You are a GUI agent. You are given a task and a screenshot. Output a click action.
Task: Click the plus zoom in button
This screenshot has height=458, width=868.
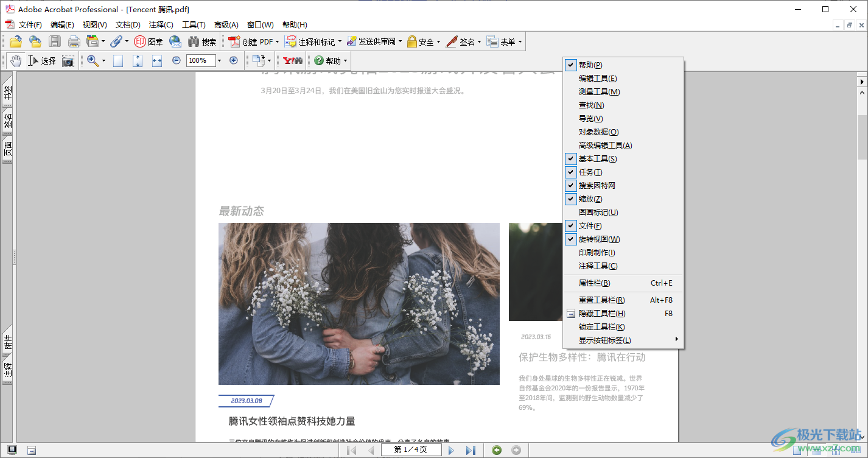click(x=234, y=60)
